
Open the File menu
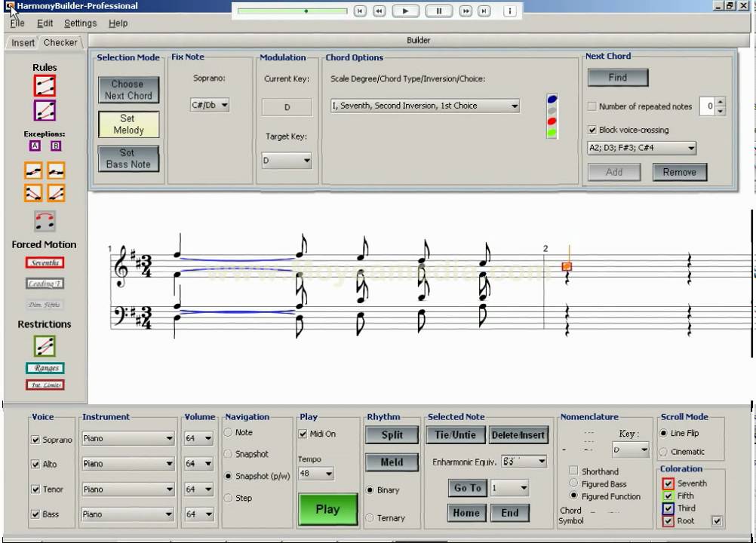[17, 23]
